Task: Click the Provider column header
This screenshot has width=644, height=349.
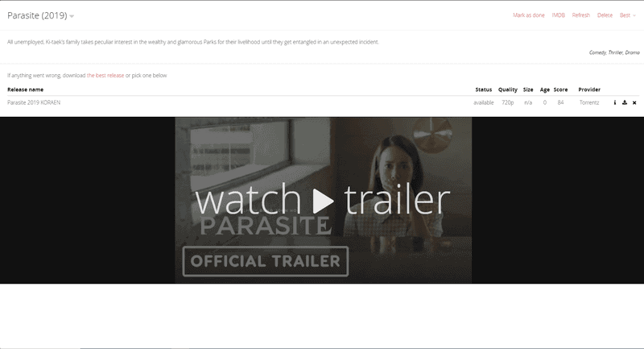Action: (x=589, y=89)
